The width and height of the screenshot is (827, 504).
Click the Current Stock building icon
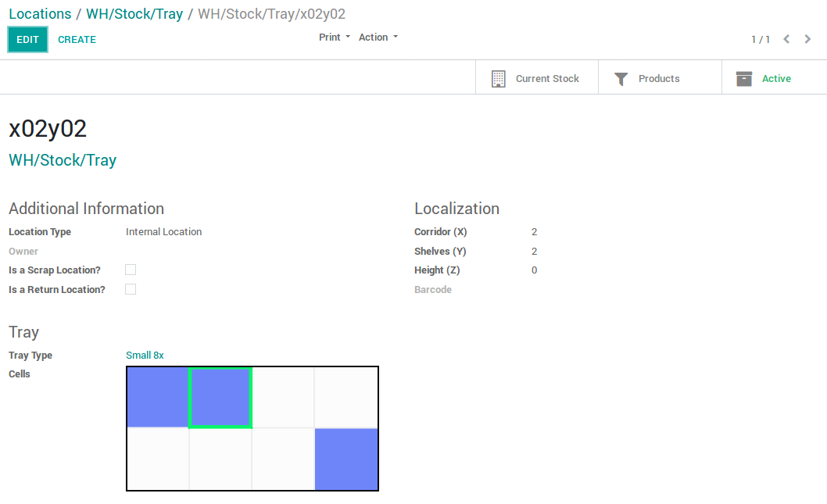click(x=499, y=79)
